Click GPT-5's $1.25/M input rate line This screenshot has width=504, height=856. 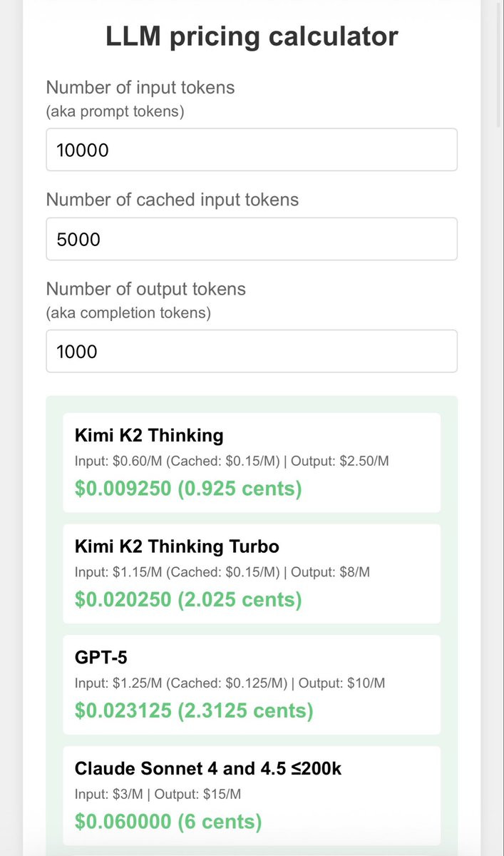pos(230,683)
